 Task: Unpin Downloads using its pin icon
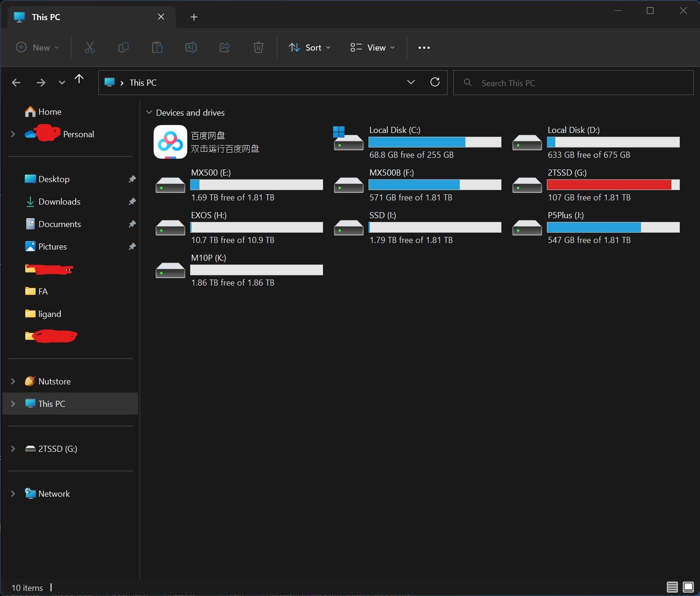coord(132,201)
